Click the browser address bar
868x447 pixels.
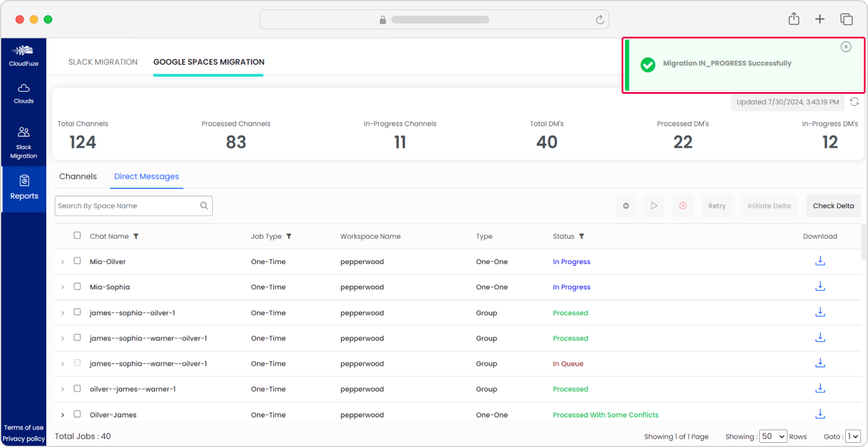(x=434, y=20)
